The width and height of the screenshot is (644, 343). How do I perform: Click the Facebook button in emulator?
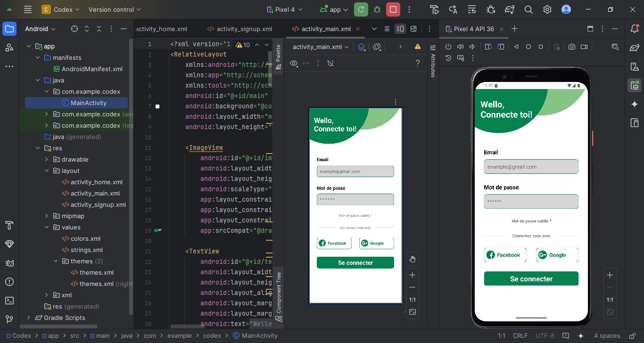(505, 255)
